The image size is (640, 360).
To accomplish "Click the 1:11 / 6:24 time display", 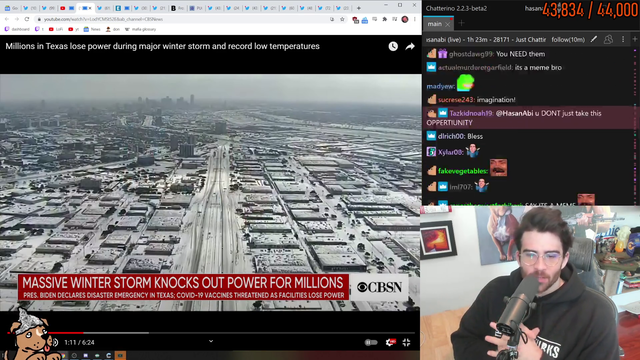I will [79, 342].
